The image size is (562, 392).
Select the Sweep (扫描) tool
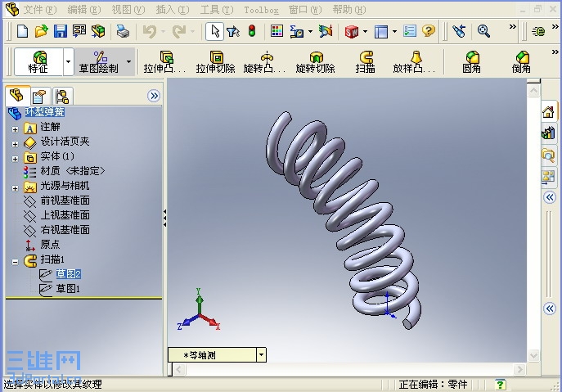click(365, 61)
